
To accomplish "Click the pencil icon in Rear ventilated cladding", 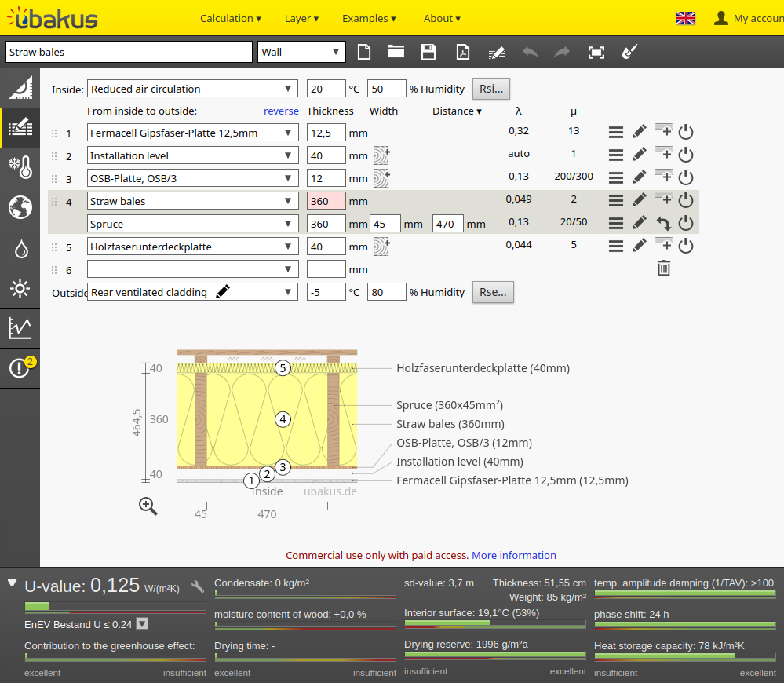I will pos(223,291).
